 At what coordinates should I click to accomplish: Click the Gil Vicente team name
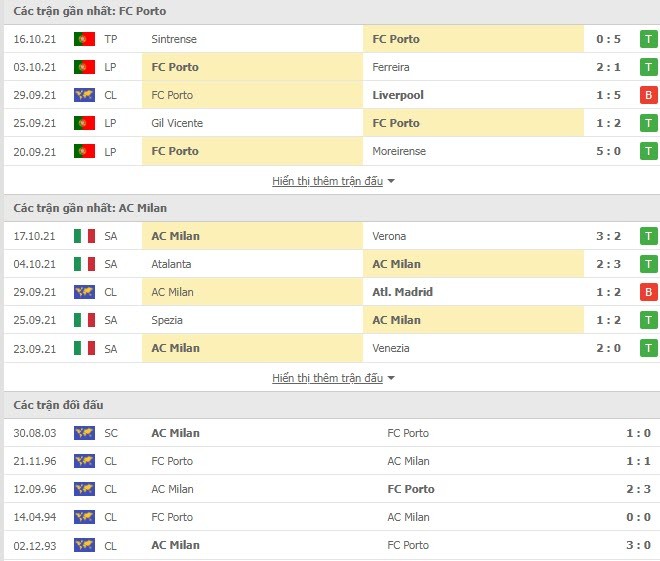[x=177, y=123]
